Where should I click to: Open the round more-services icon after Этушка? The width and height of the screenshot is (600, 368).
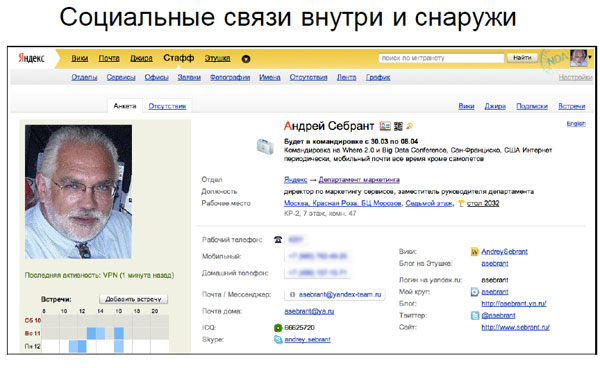[x=246, y=59]
